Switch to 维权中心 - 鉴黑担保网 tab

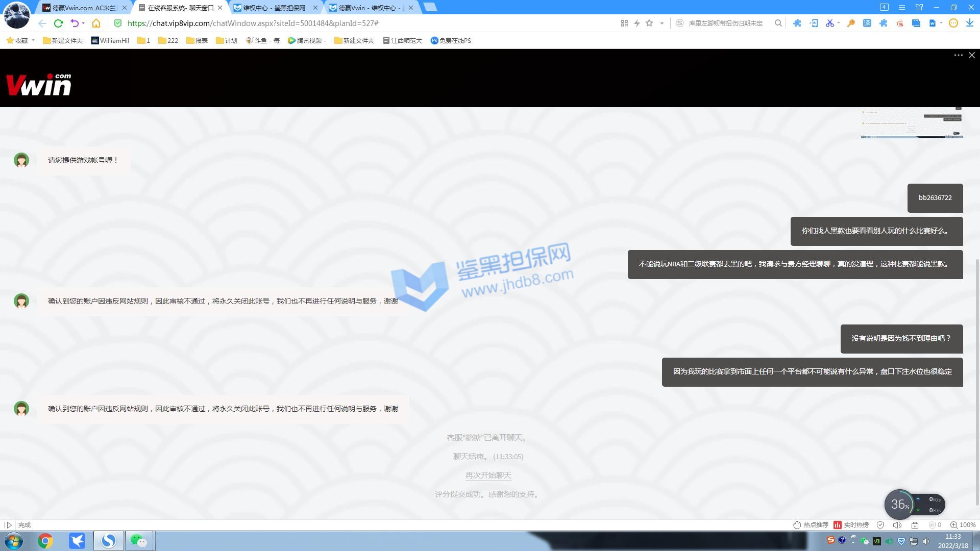274,8
